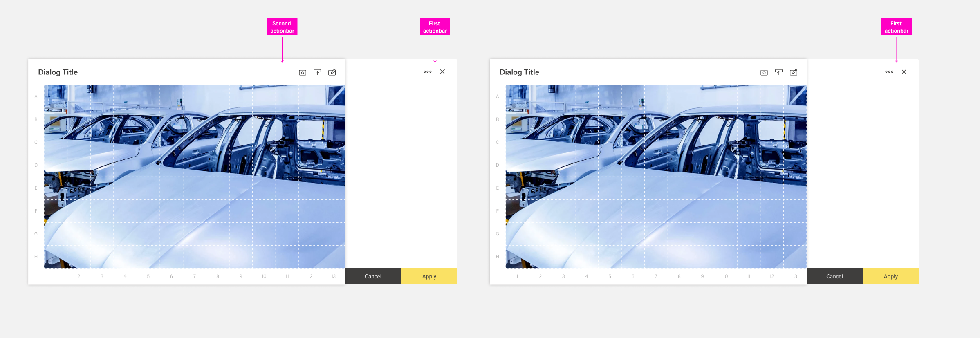Click the edit pencil icon in the right dialog
This screenshot has width=980, height=338.
(x=794, y=72)
